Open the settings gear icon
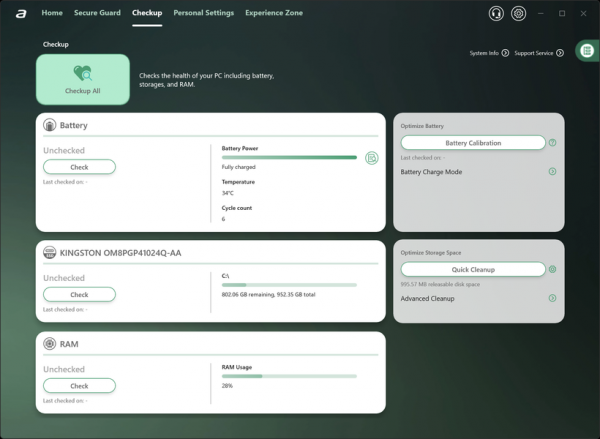Screen dimensions: 600x439 (x=518, y=13)
